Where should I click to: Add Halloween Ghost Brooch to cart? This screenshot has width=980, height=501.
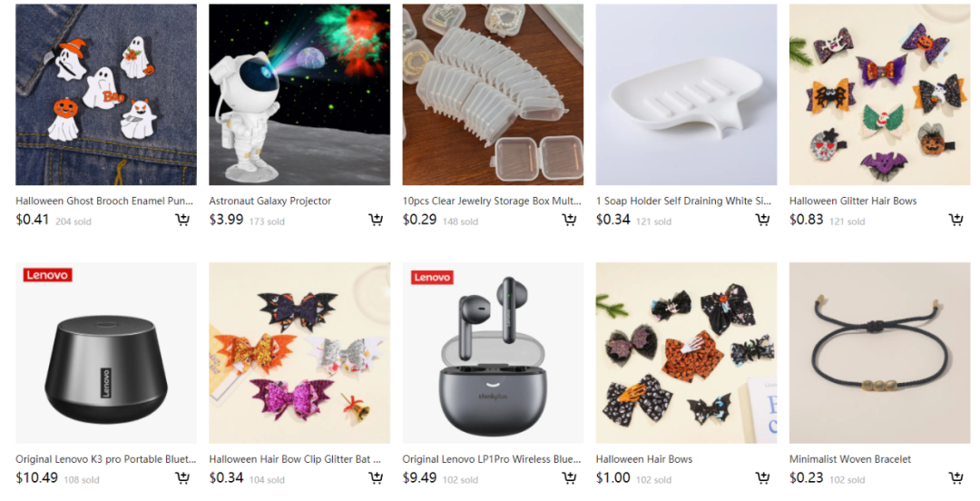pyautogui.click(x=182, y=220)
